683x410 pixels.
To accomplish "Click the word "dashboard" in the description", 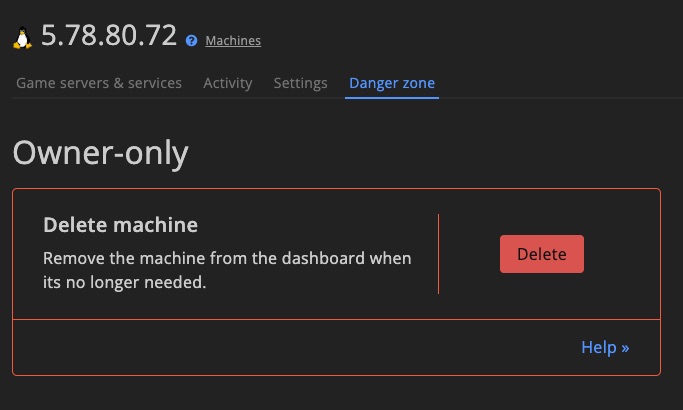I will point(323,258).
